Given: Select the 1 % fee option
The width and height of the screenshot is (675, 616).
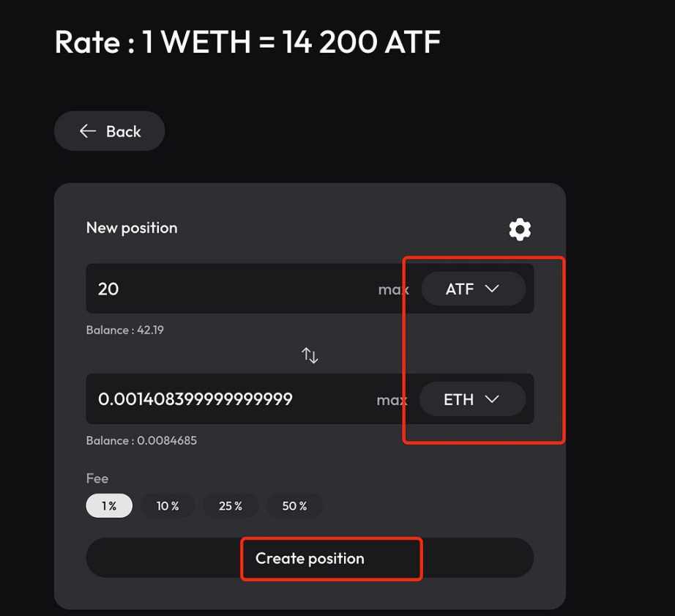Looking at the screenshot, I should coord(109,506).
